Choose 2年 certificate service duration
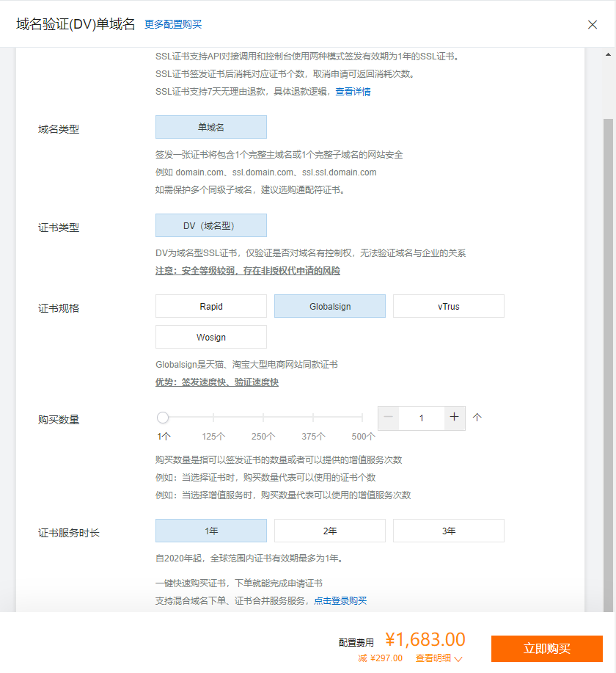616x673 pixels. click(330, 531)
